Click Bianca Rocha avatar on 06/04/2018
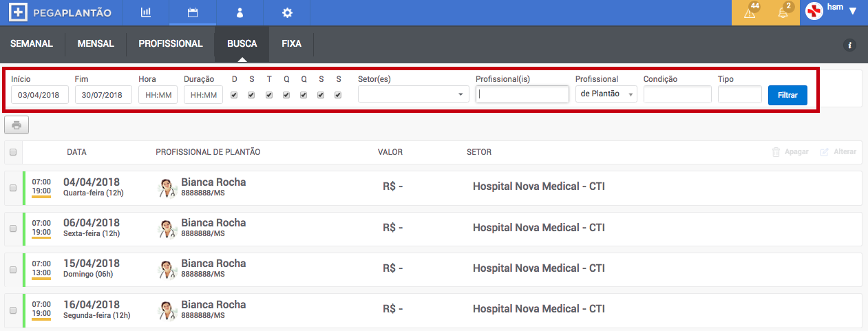Image resolution: width=868 pixels, height=331 pixels. click(167, 228)
